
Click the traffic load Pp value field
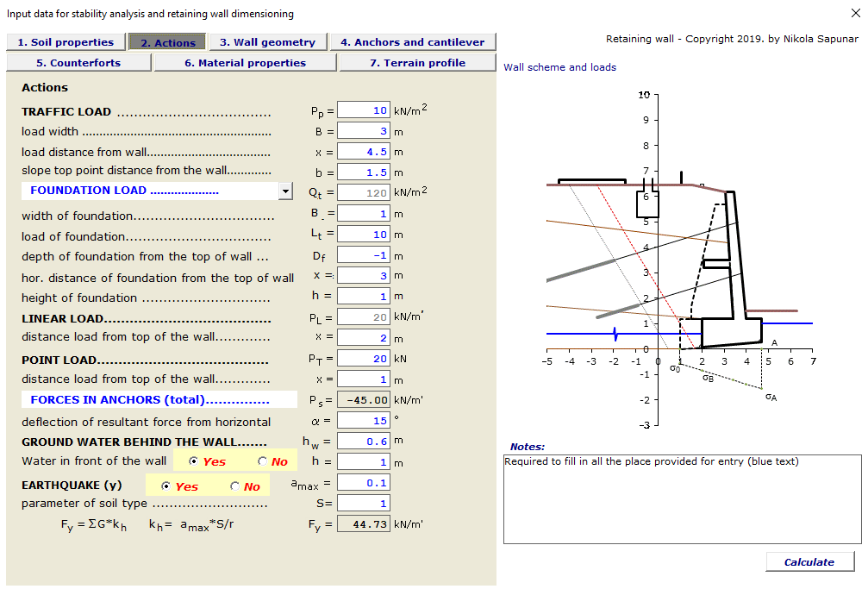[362, 110]
